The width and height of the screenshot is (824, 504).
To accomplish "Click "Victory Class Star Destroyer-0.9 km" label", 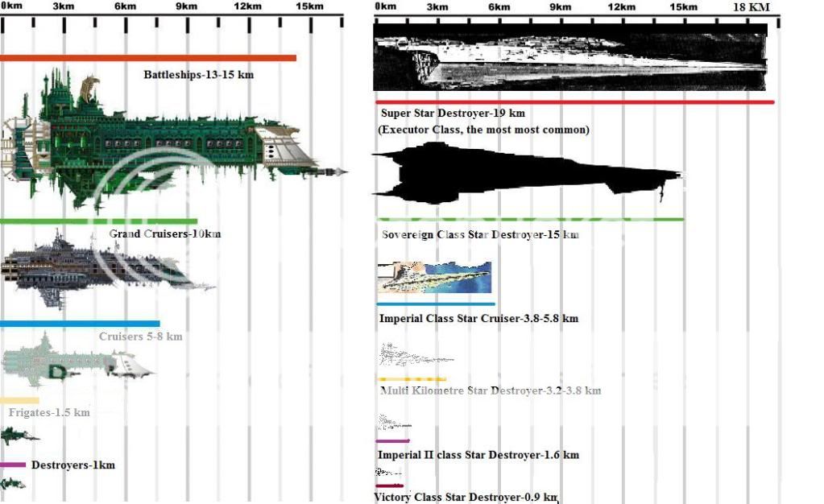I will (466, 498).
